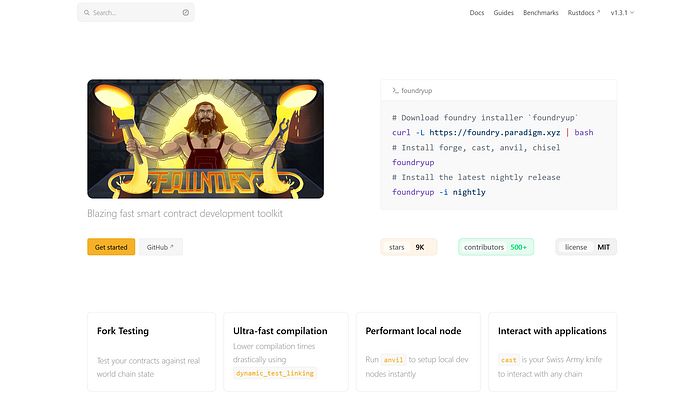Click the 'Blazing fast smart contract development toolkit' tagline
Image resolution: width=700 pixels, height=394 pixels.
[185, 213]
